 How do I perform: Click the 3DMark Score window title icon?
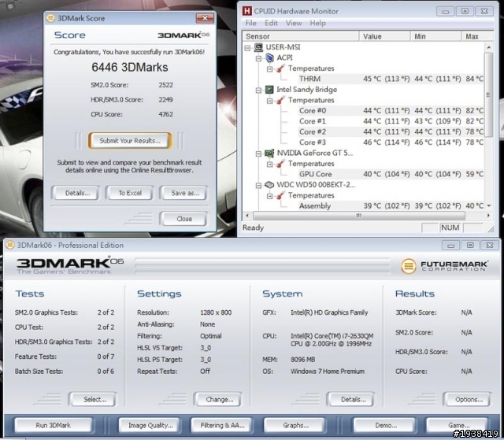(50, 18)
